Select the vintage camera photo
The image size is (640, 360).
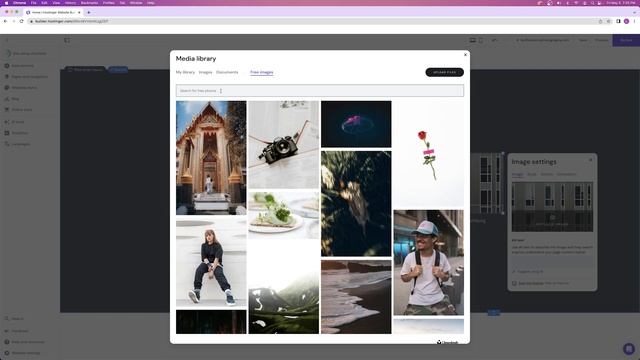coord(284,144)
